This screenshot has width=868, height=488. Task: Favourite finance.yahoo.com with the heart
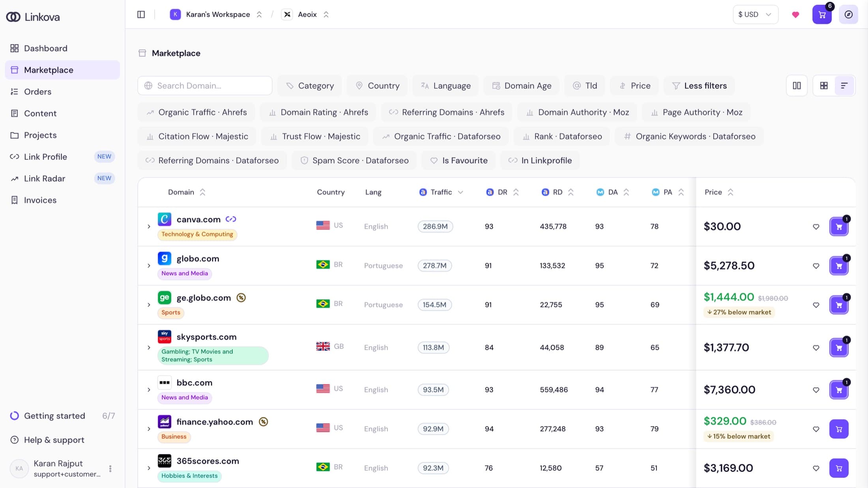tap(816, 429)
